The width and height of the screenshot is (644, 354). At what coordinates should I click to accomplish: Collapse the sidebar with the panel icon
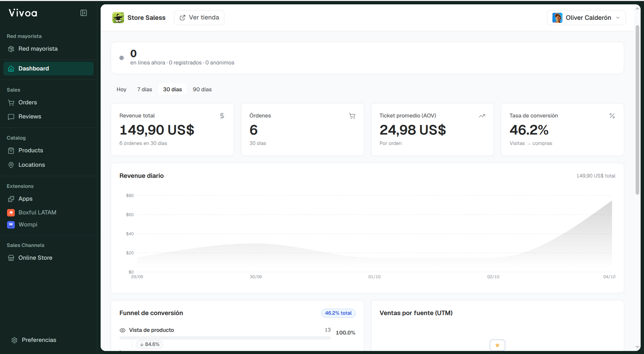[x=84, y=13]
